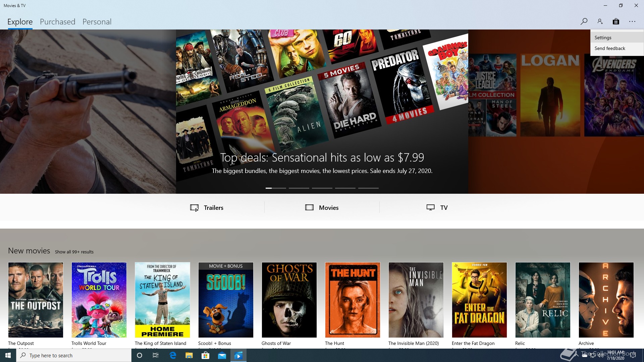The image size is (644, 362).
Task: Open Task View icon in taskbar
Action: pos(156,355)
